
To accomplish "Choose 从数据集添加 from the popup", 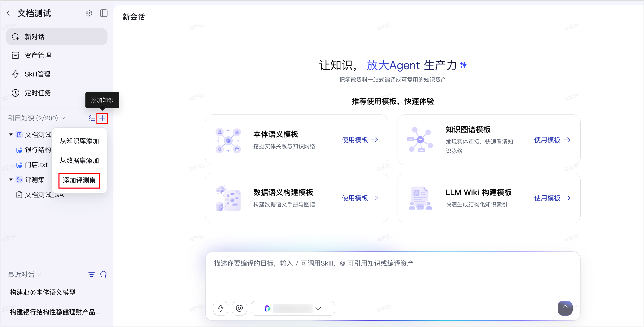I will pos(79,161).
